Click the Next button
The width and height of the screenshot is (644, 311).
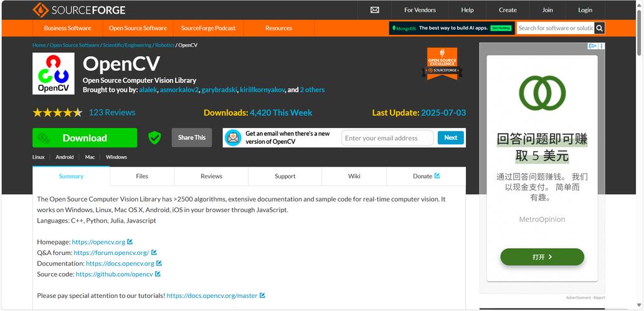tap(450, 138)
